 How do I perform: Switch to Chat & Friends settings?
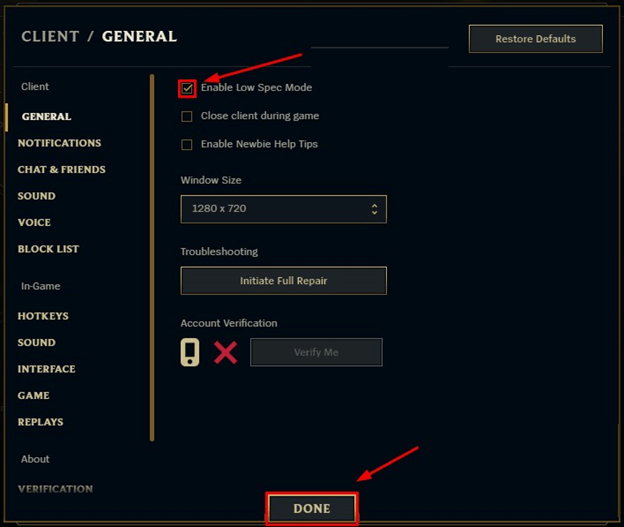pyautogui.click(x=61, y=170)
